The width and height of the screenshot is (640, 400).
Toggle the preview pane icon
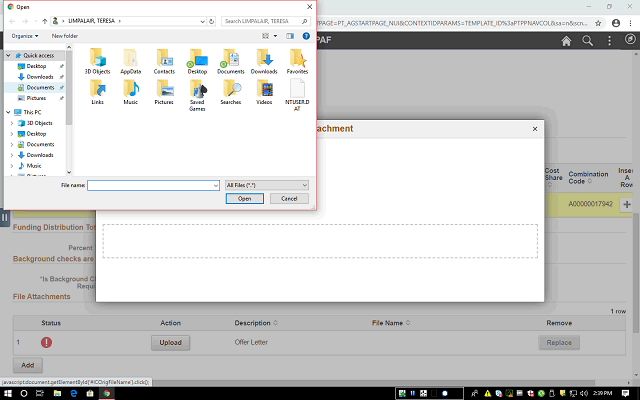290,36
